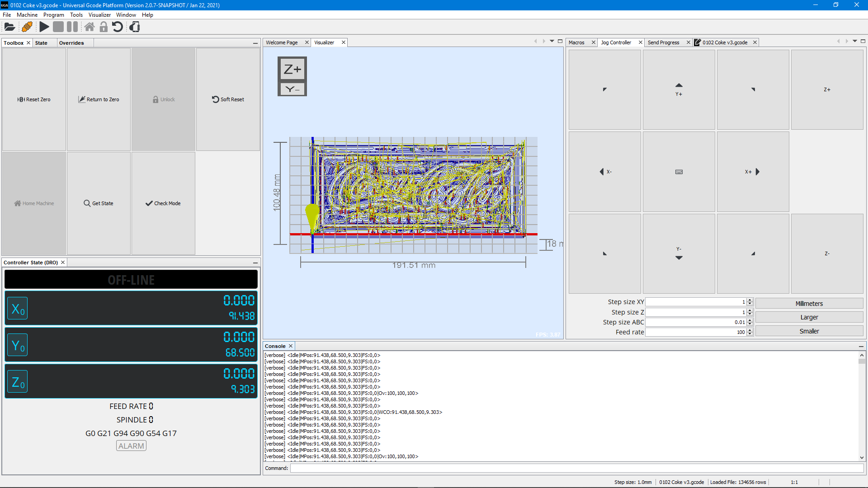The width and height of the screenshot is (868, 488).
Task: Switch to the Send Progress tab
Action: click(x=663, y=42)
